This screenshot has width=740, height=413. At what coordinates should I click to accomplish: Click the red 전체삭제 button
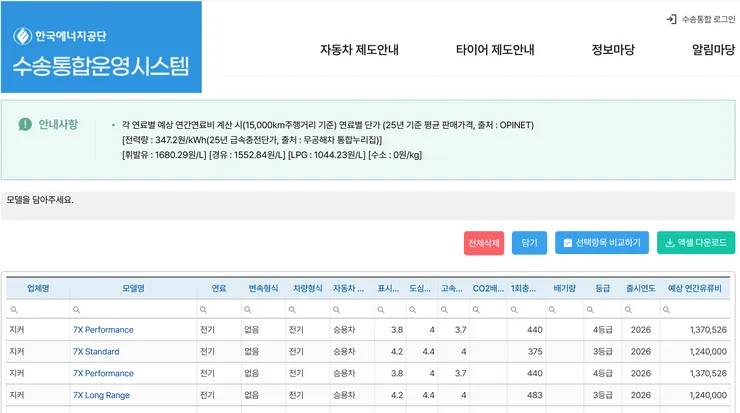pos(484,243)
